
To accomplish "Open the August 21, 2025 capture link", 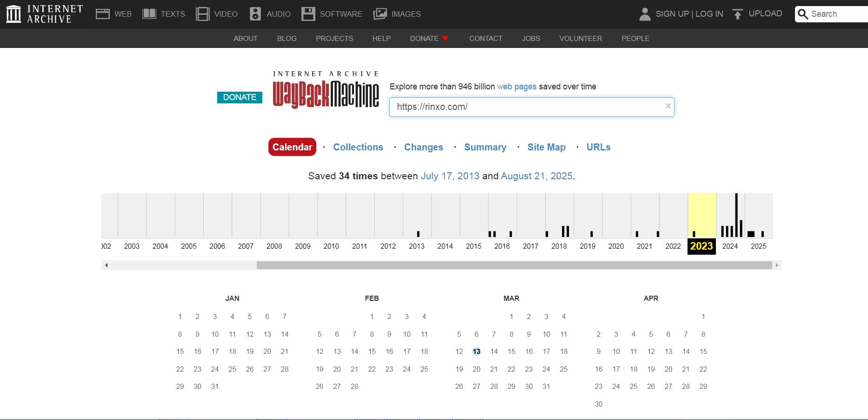I will coord(536,176).
